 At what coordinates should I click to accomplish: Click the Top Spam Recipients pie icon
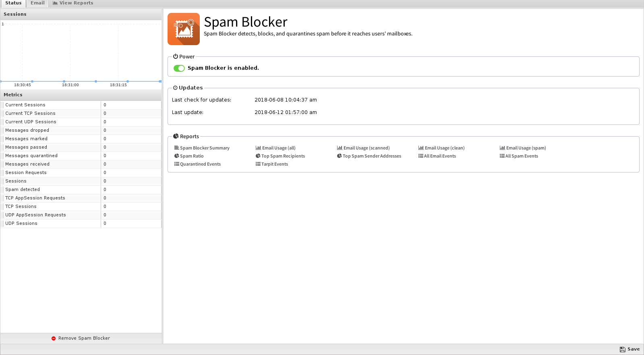tap(258, 156)
